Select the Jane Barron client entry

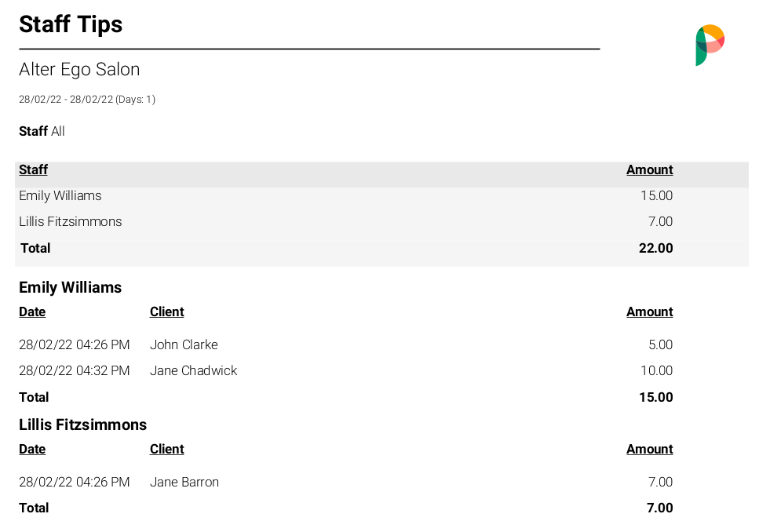tap(184, 482)
